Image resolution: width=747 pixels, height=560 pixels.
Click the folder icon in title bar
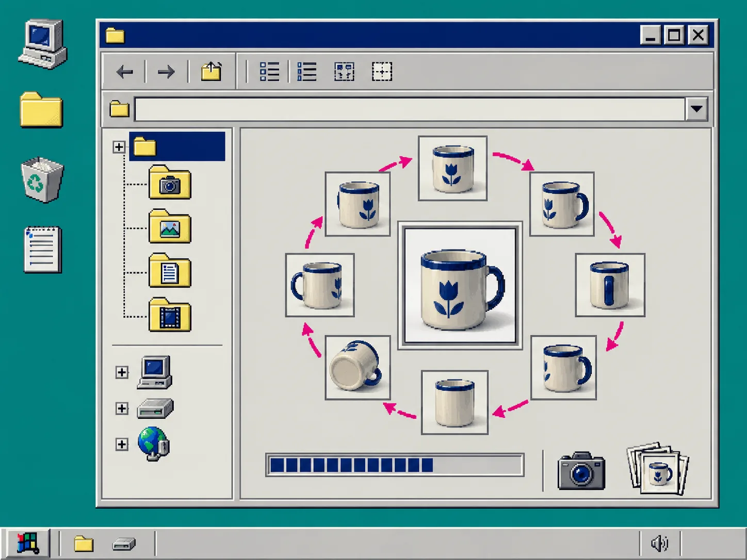(x=115, y=36)
